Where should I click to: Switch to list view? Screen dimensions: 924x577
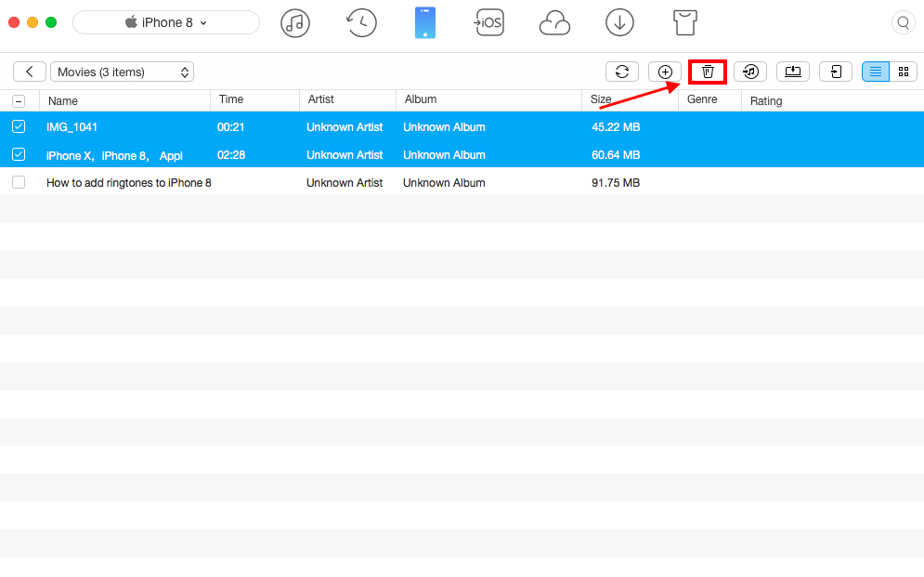point(876,72)
